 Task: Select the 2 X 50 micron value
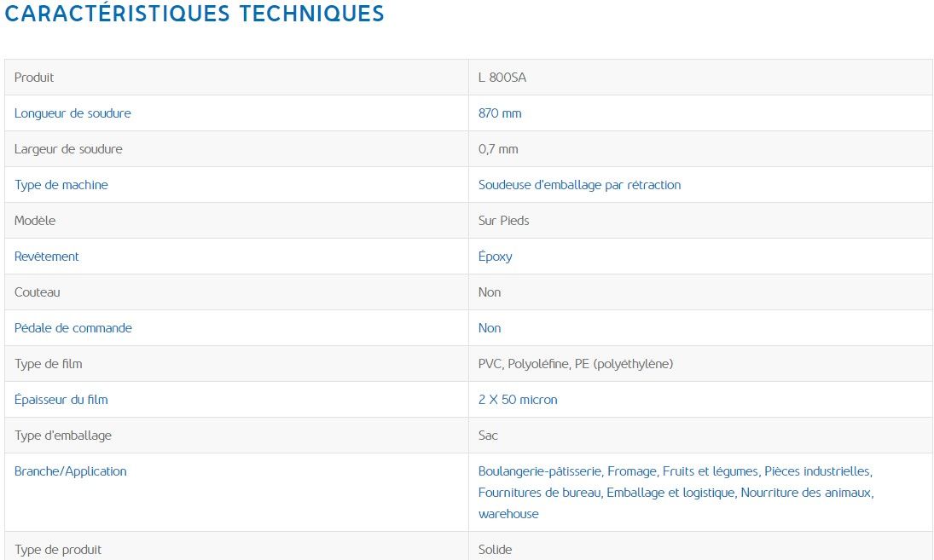(518, 400)
